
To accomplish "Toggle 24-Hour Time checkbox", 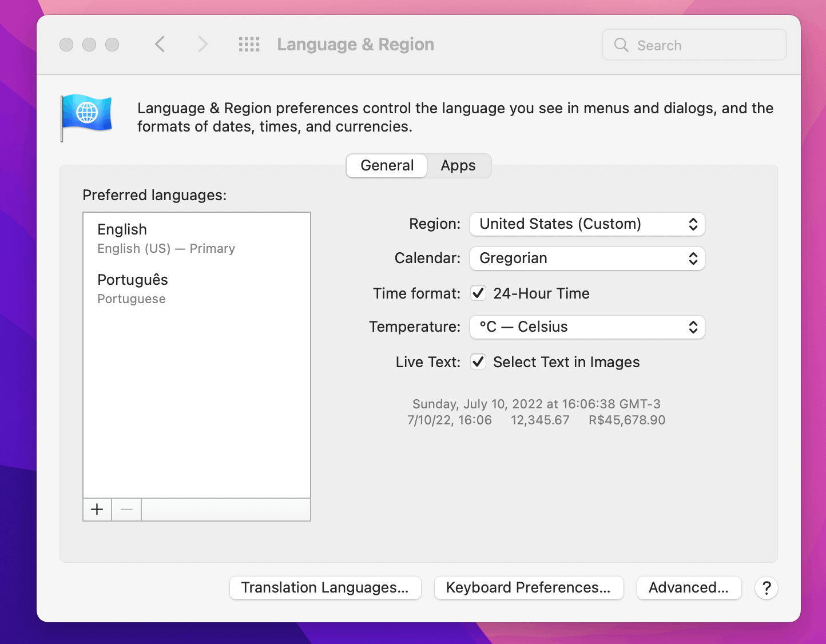I will pyautogui.click(x=478, y=293).
